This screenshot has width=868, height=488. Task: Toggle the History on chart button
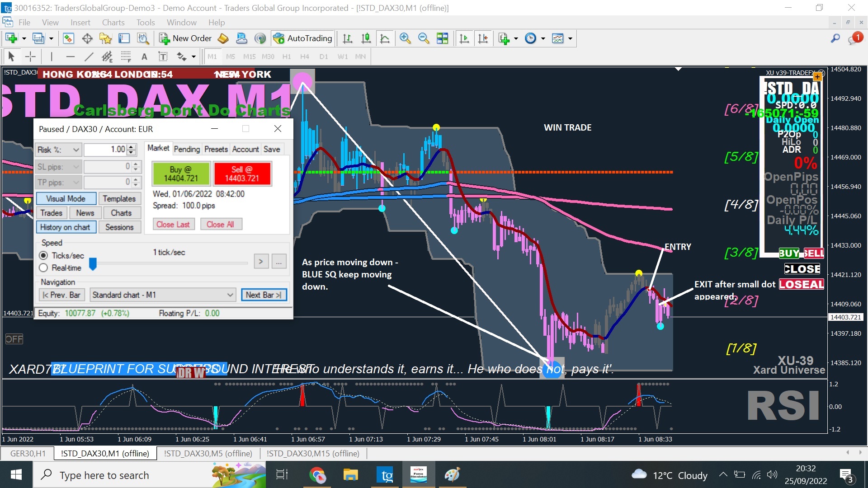pyautogui.click(x=66, y=227)
